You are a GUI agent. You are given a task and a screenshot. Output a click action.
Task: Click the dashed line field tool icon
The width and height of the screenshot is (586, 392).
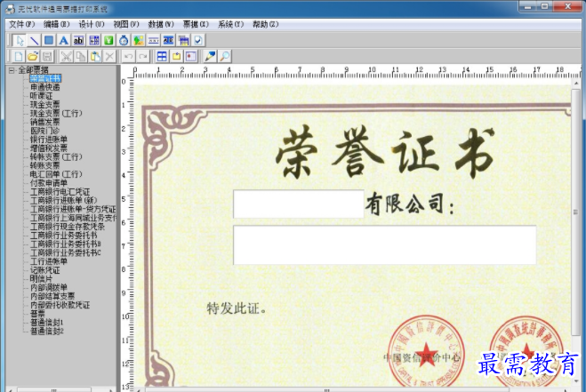tap(154, 40)
